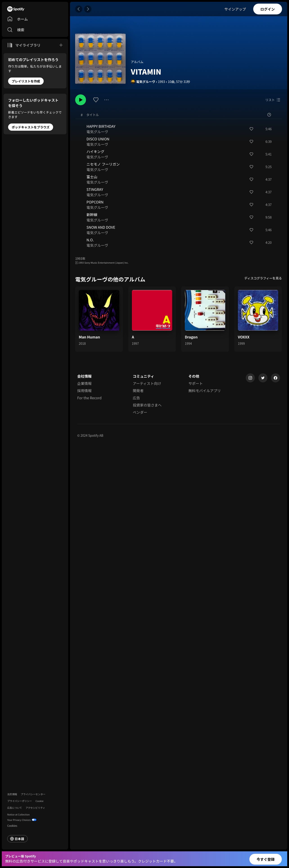Click サポート footer link

point(195,384)
